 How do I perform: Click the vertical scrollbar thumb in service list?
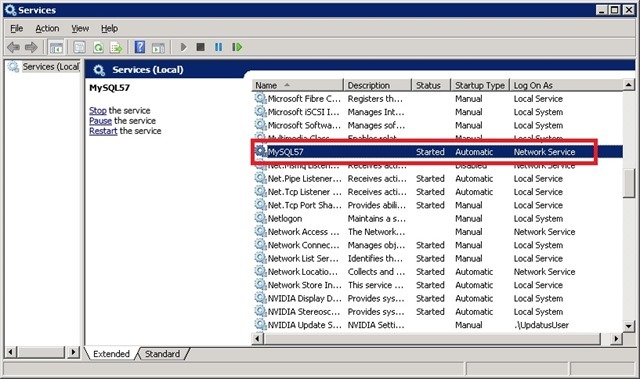pos(629,183)
